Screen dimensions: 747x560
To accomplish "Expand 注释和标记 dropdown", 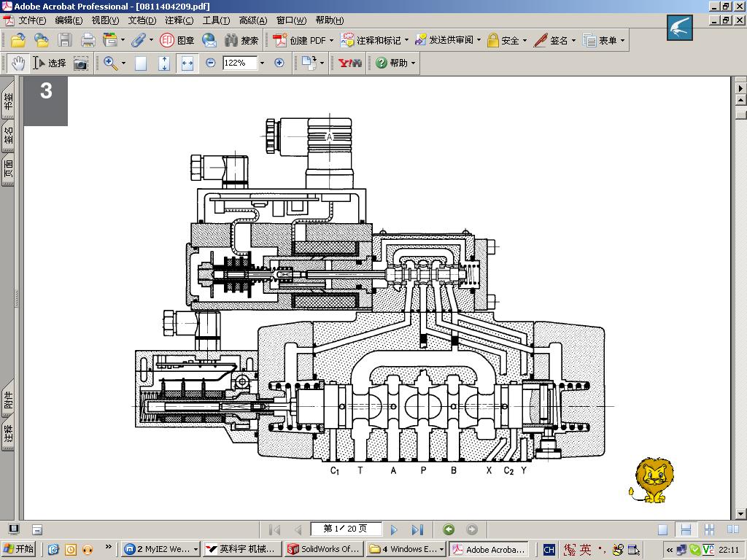I will pos(406,41).
